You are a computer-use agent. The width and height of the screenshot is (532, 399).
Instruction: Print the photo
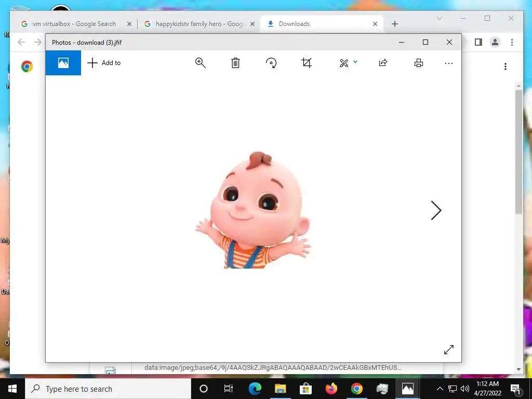[419, 63]
